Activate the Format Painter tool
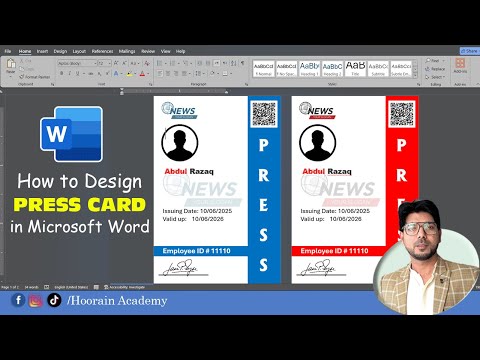 35,77
